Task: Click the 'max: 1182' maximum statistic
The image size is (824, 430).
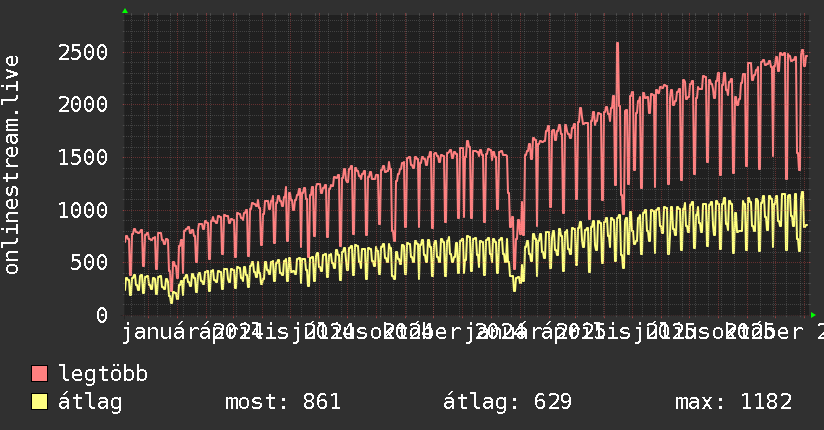Action: [734, 402]
